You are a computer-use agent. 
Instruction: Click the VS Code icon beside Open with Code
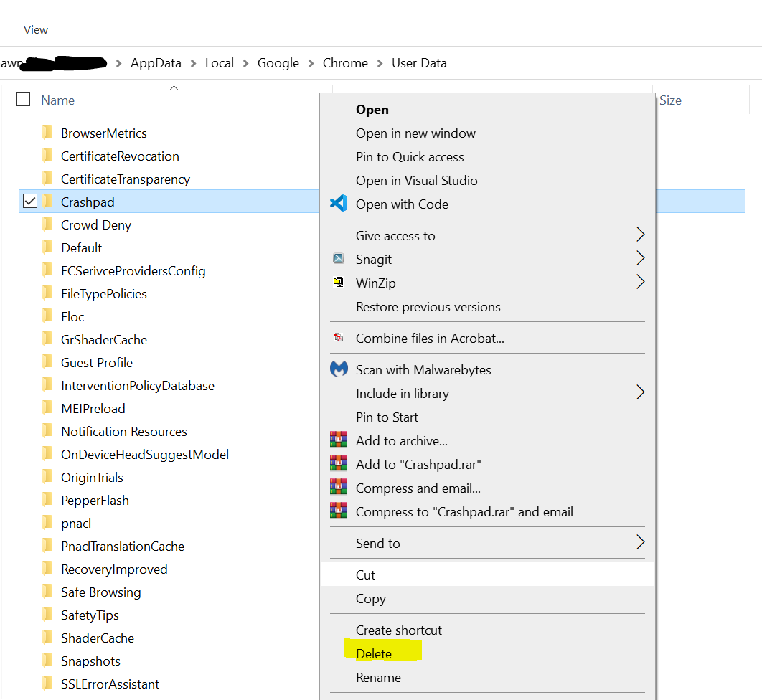tap(338, 204)
